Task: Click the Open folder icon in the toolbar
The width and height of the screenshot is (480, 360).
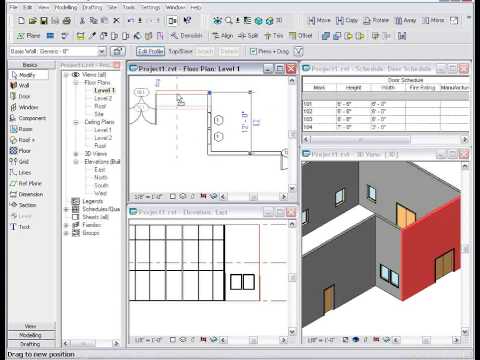Action: (33, 21)
